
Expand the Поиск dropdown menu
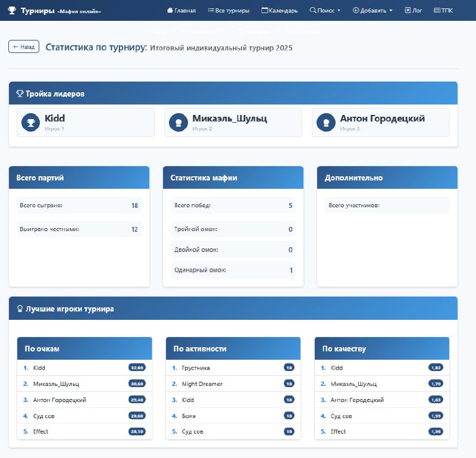pos(325,10)
